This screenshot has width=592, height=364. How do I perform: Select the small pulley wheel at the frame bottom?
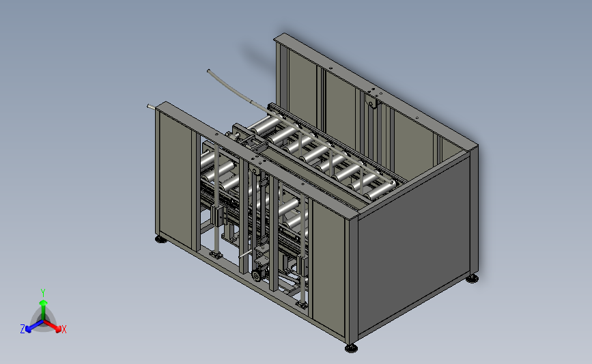tap(257, 276)
